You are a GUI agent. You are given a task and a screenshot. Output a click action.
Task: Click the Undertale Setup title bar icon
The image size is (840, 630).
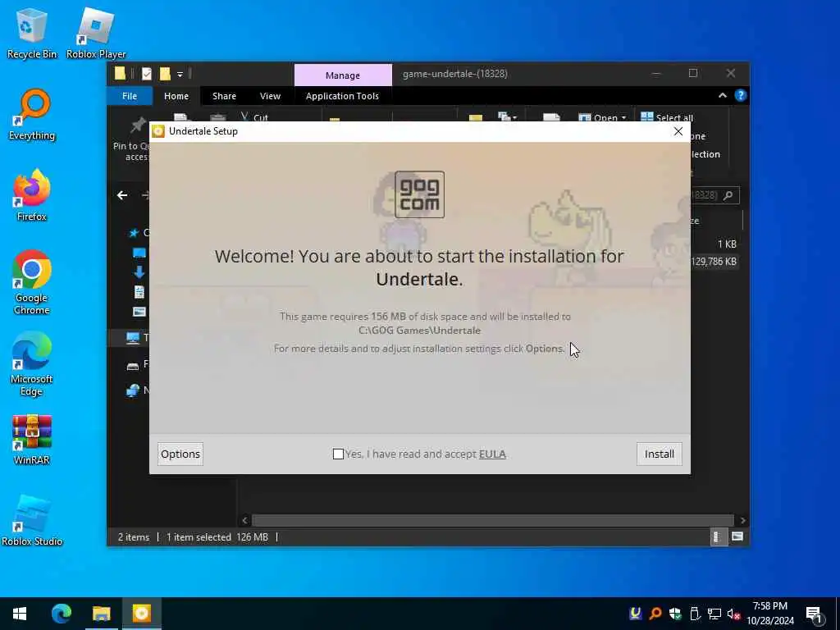pyautogui.click(x=158, y=131)
